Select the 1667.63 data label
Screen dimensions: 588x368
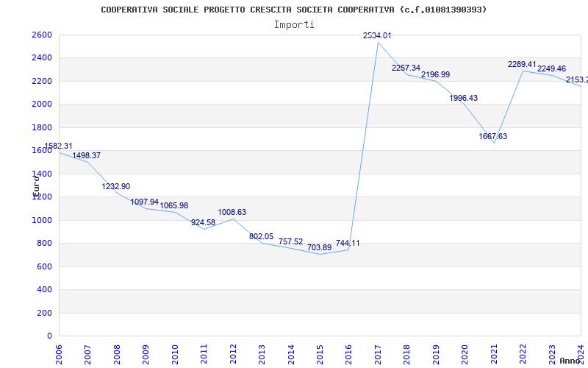point(492,136)
